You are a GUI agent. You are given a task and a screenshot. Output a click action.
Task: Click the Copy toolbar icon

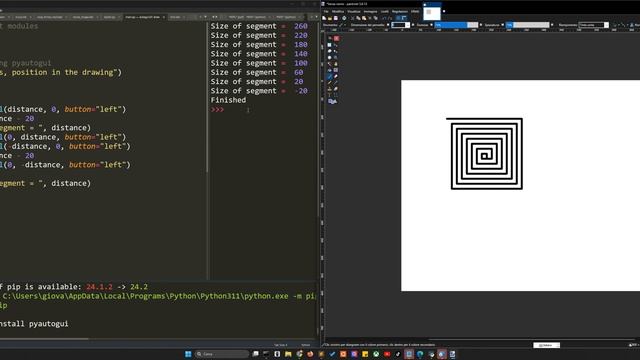coord(358,18)
